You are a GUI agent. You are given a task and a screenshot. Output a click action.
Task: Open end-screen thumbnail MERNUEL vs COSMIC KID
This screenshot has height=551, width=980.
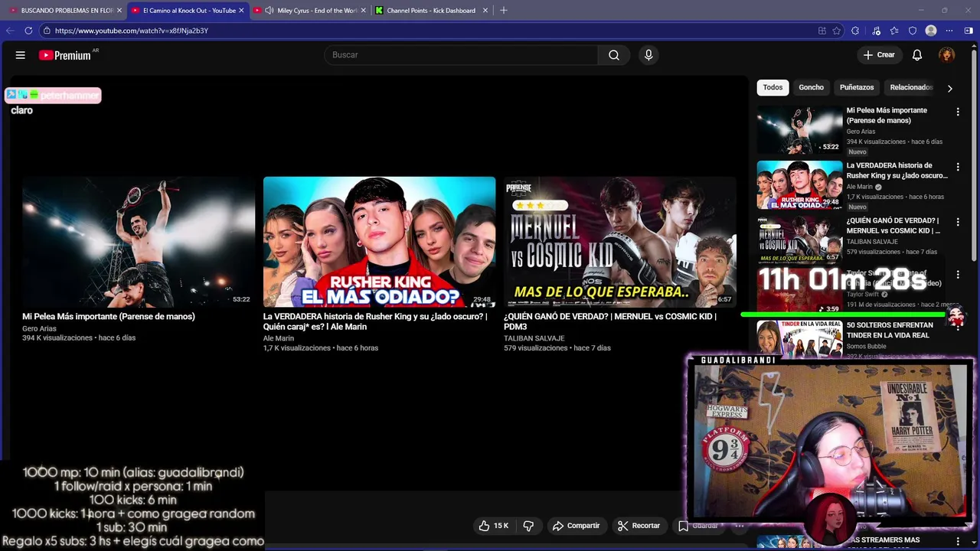pyautogui.click(x=620, y=242)
